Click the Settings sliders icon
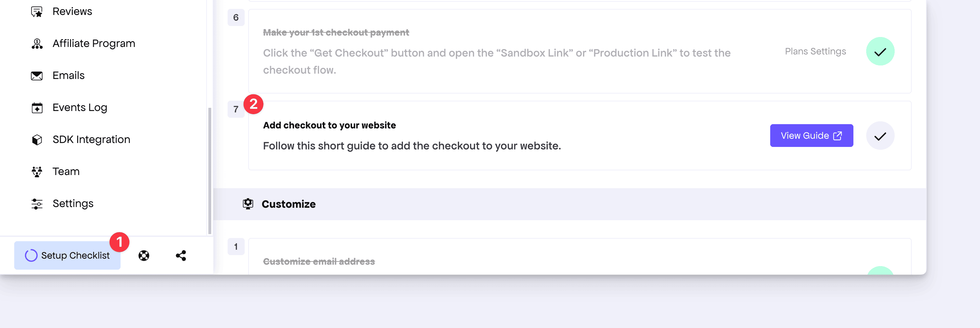Screen dimensions: 980x328 tap(37, 203)
